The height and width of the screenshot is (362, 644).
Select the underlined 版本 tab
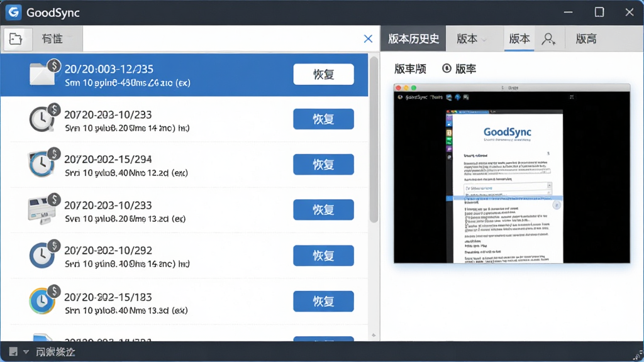[x=519, y=39]
